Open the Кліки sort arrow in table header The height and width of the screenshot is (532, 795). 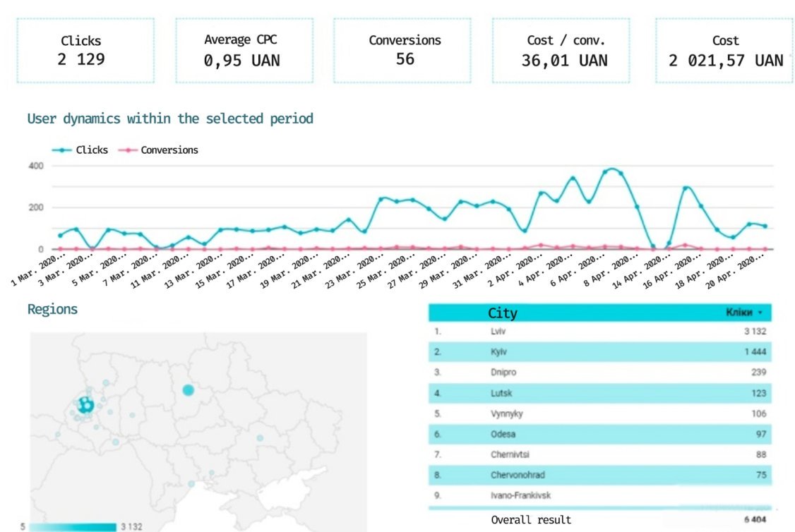[x=760, y=313]
